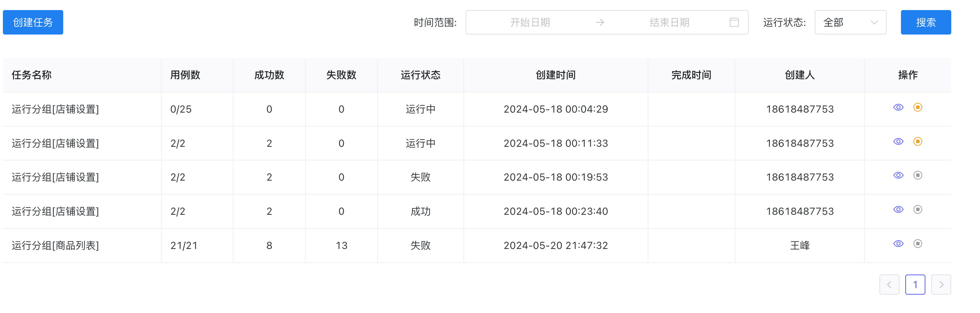Click the 搜索 button
This screenshot has width=980, height=313.
926,22
